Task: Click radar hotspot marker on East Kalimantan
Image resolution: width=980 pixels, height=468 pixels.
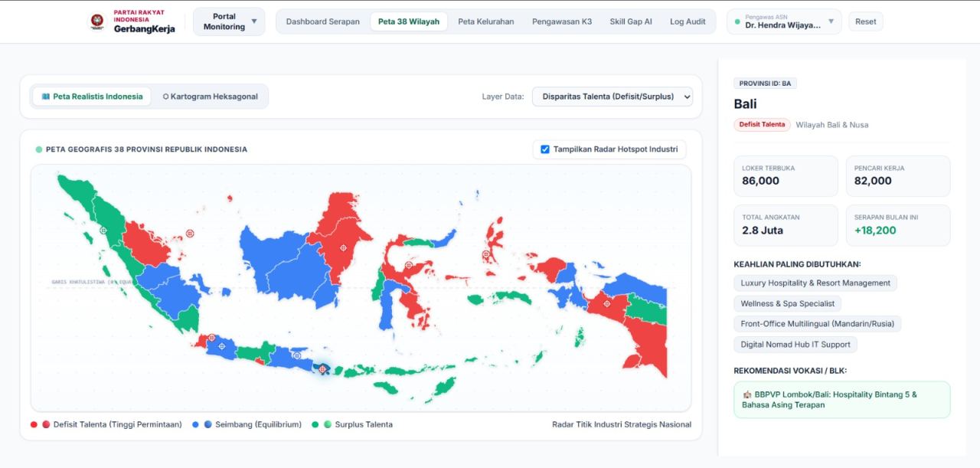Action: tap(343, 247)
